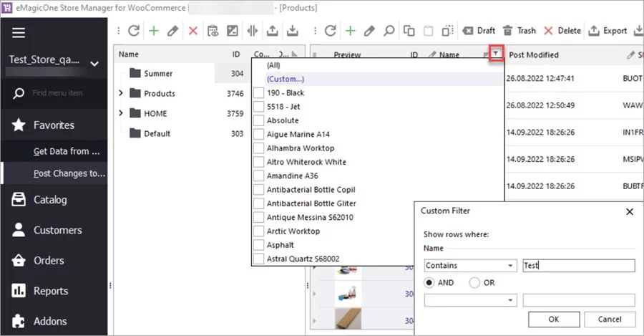Image resolution: width=644 pixels, height=336 pixels.
Task: Click the red X delete category icon
Action: coord(192,31)
